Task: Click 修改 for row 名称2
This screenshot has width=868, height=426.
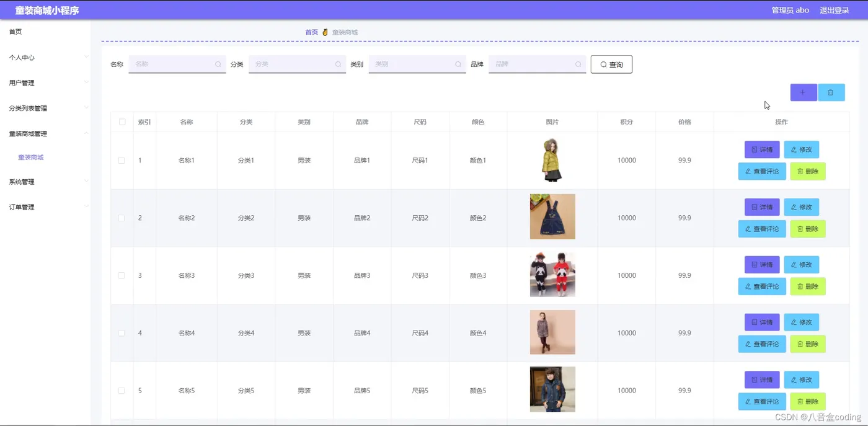Action: pyautogui.click(x=802, y=207)
